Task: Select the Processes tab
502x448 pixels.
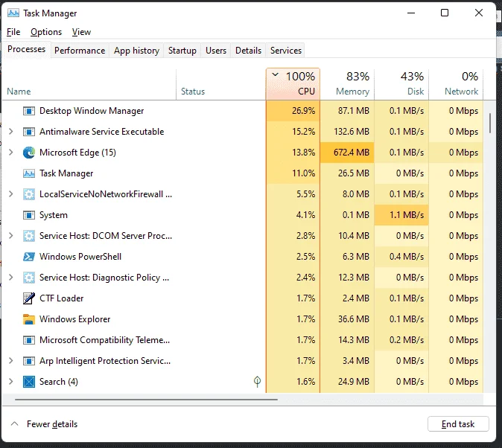Action: (26, 49)
